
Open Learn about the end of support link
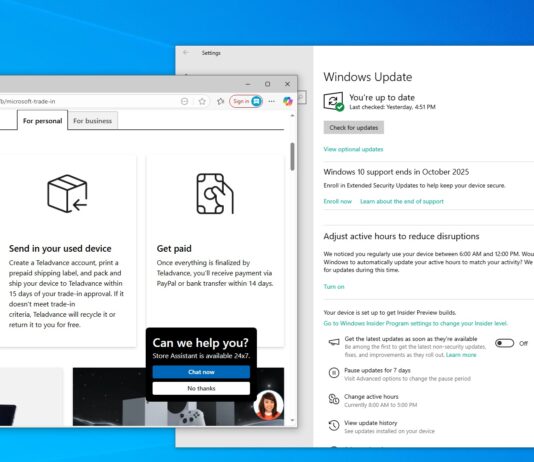click(x=402, y=201)
